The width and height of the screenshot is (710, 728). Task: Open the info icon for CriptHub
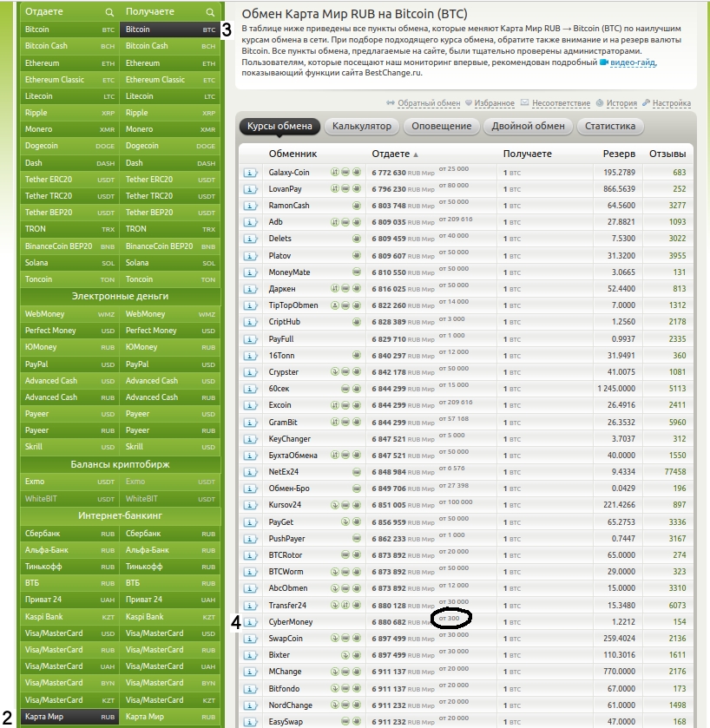point(250,322)
